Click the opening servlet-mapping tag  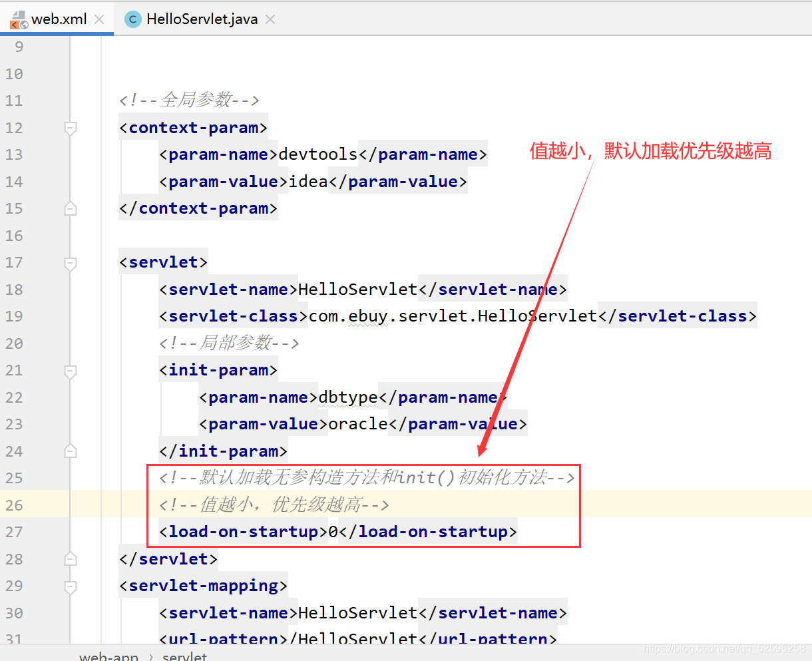coord(203,586)
